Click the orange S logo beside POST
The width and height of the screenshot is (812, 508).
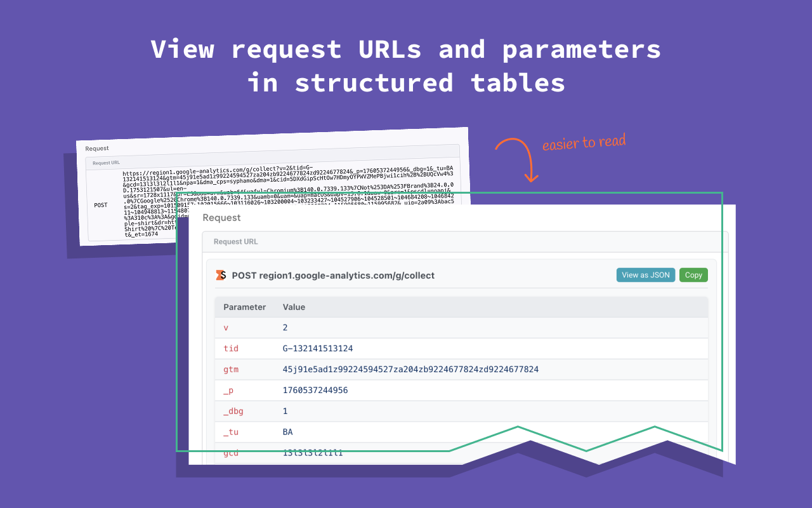click(221, 275)
